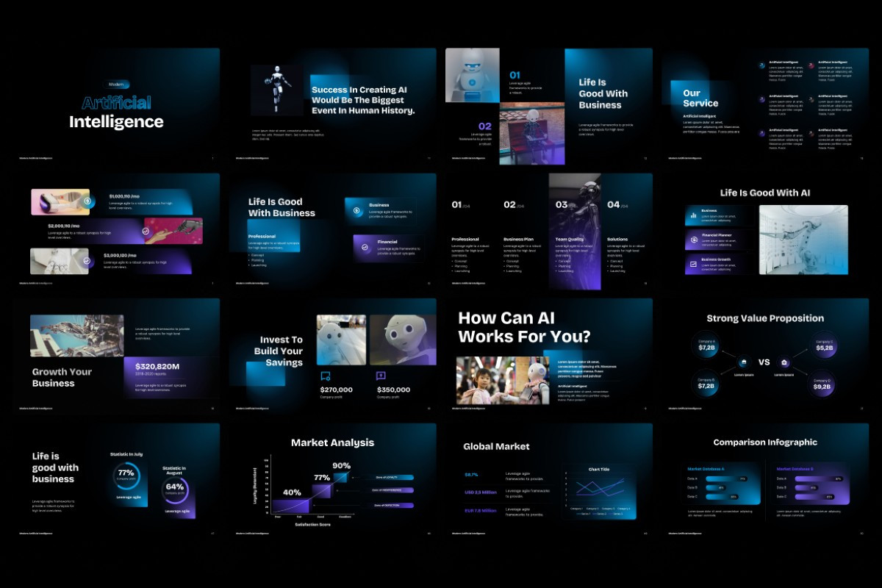This screenshot has width=882, height=588.
Task: Click the purple round icon right of VS
Action: click(784, 362)
